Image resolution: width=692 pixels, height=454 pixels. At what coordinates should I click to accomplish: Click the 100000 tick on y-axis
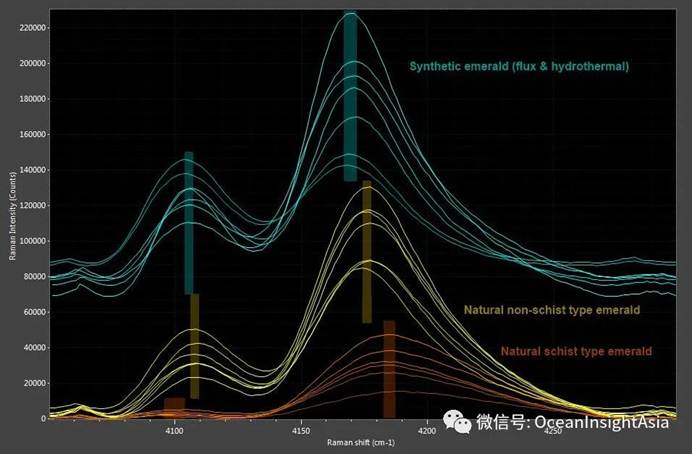(x=33, y=241)
